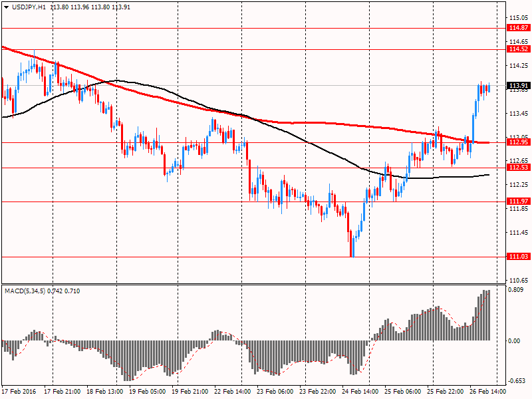This screenshot has width=532, height=399.
Task: Select the 19 Feb 05:00 time axis label
Action: tap(148, 391)
